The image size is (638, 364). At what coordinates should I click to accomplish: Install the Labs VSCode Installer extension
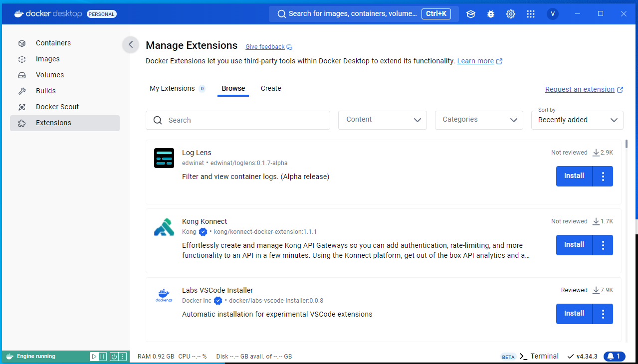574,314
